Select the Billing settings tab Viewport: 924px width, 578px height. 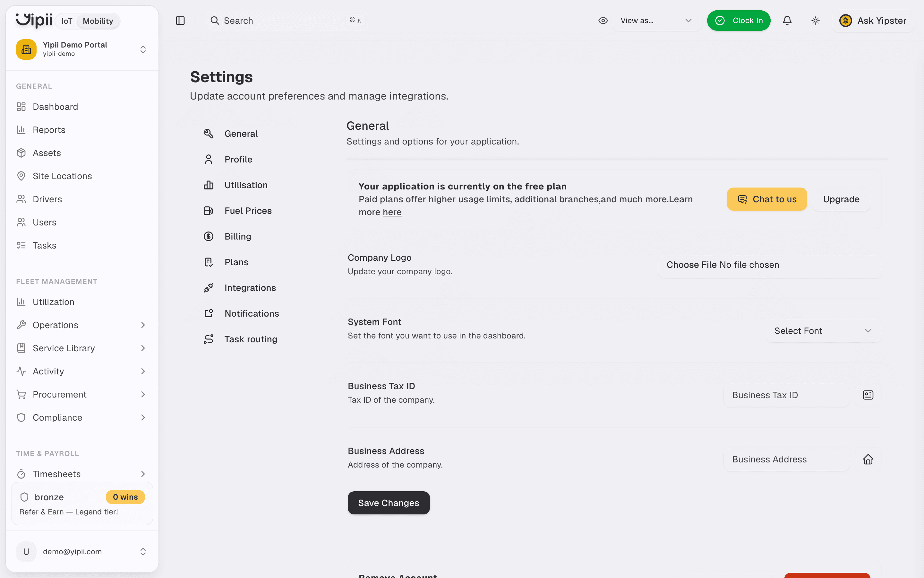[237, 236]
